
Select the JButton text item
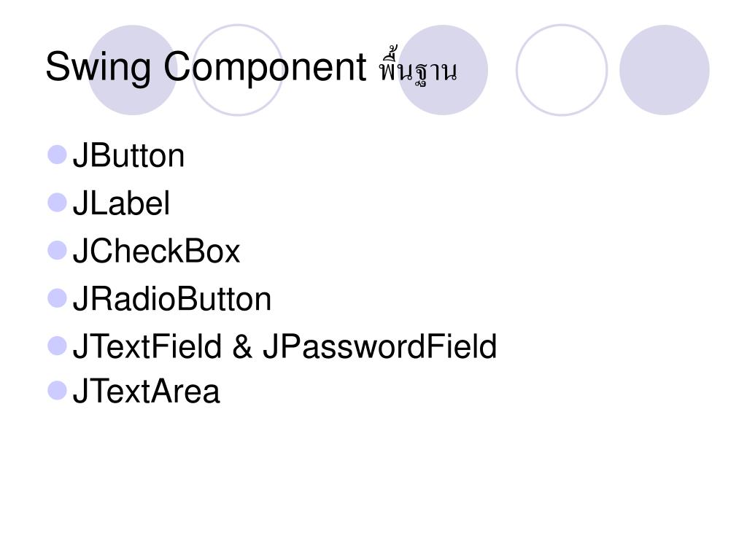coord(128,156)
